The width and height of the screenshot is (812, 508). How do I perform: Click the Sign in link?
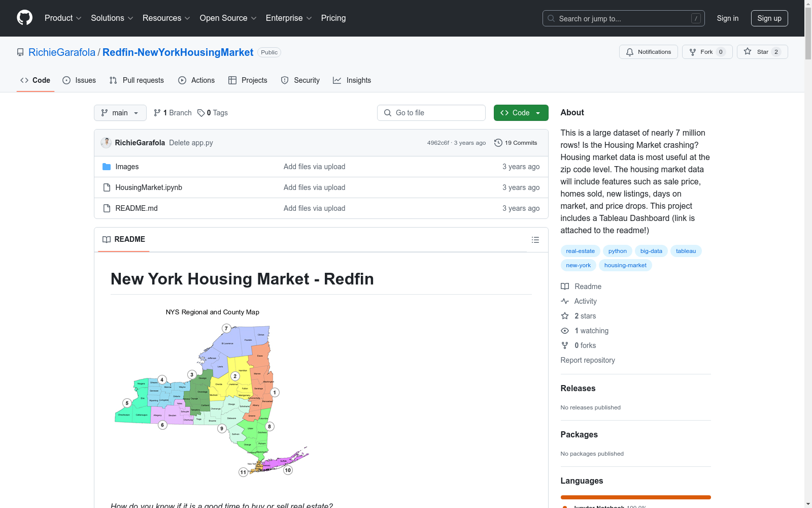coord(728,18)
